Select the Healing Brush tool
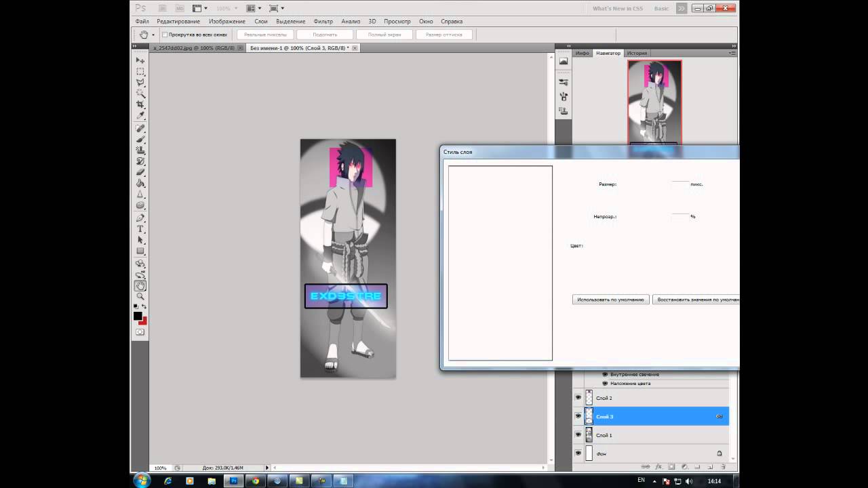The height and width of the screenshot is (488, 868). pyautogui.click(x=140, y=128)
